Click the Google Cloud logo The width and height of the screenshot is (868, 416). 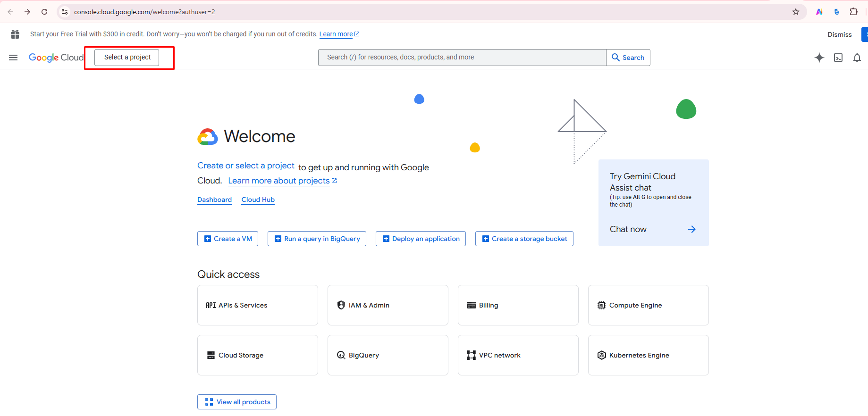click(56, 58)
